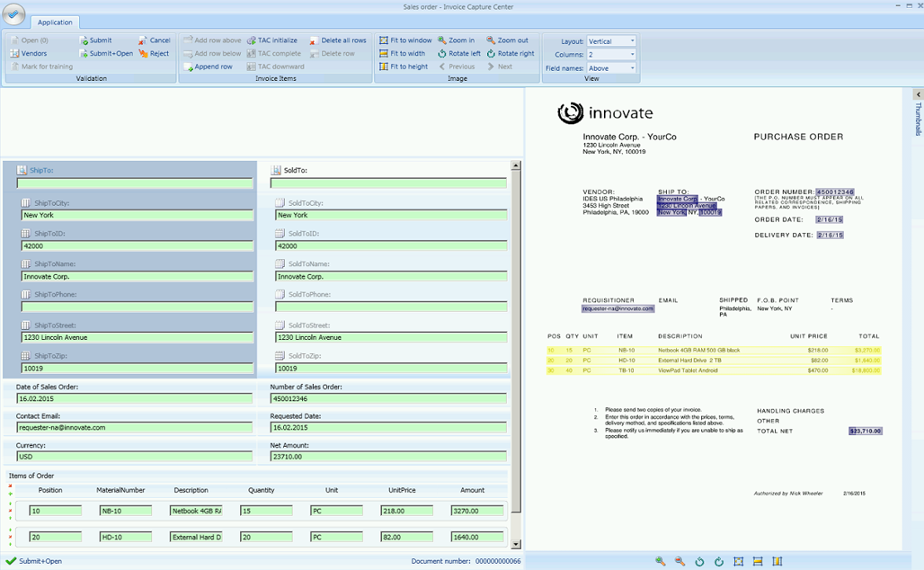Click highlighted total net $23,710.00 in document
The image size is (924, 570).
coord(865,431)
